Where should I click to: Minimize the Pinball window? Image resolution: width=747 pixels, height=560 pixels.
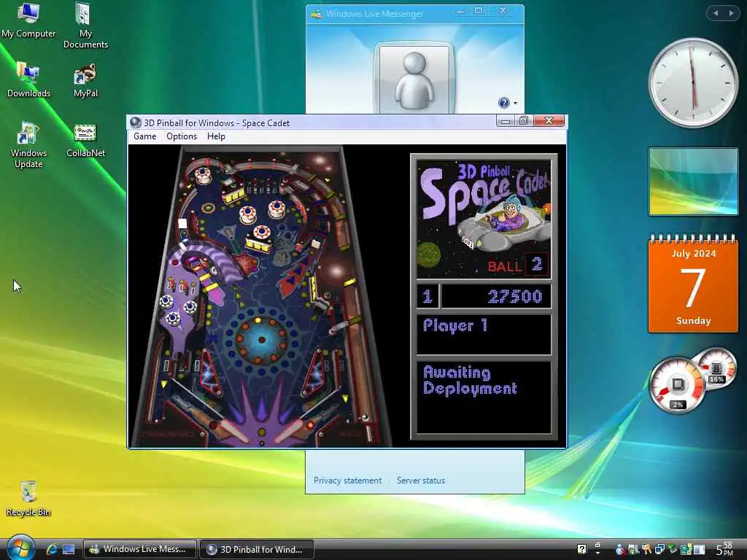tap(506, 120)
